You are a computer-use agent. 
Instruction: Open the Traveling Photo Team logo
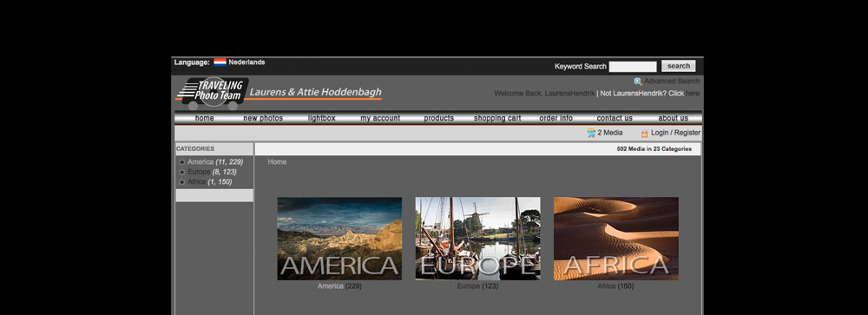click(x=212, y=93)
